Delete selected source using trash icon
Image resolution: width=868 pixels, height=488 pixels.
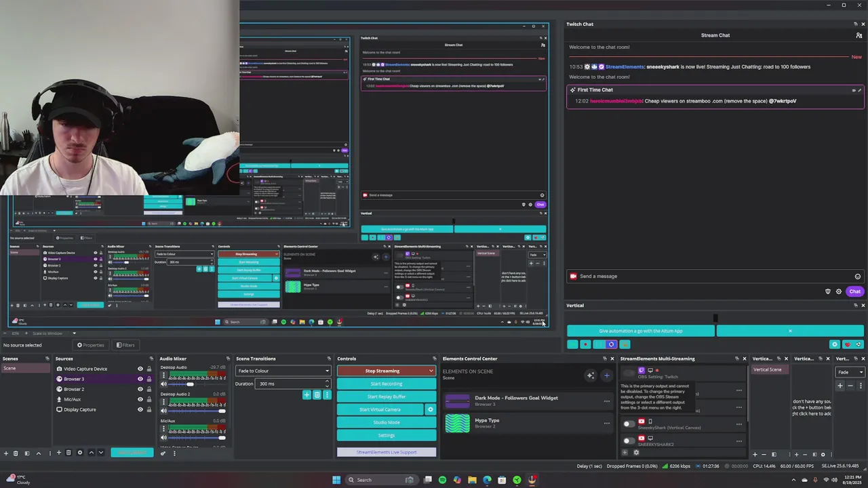pos(68,453)
